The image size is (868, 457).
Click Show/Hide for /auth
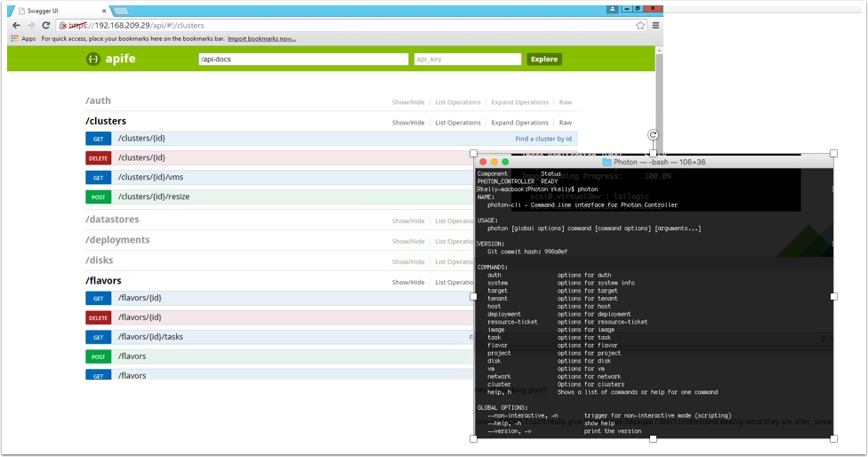pyautogui.click(x=408, y=102)
